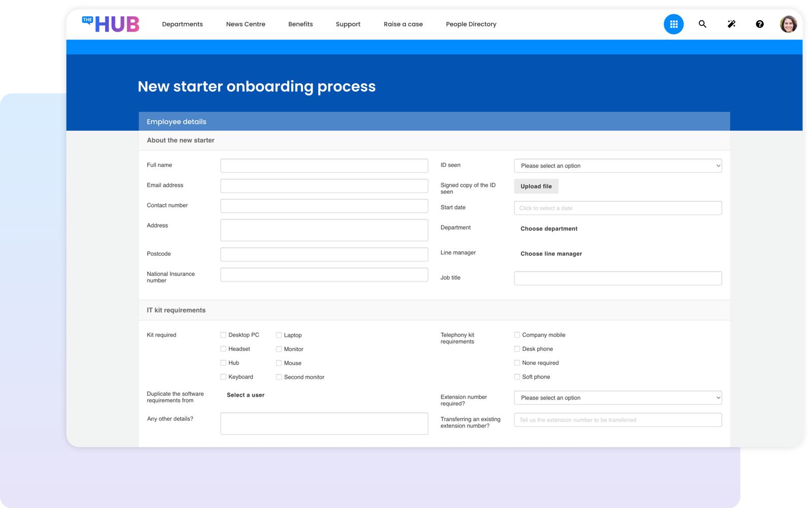The width and height of the screenshot is (812, 508).
Task: Click Select a user for software duplication
Action: [x=245, y=395]
